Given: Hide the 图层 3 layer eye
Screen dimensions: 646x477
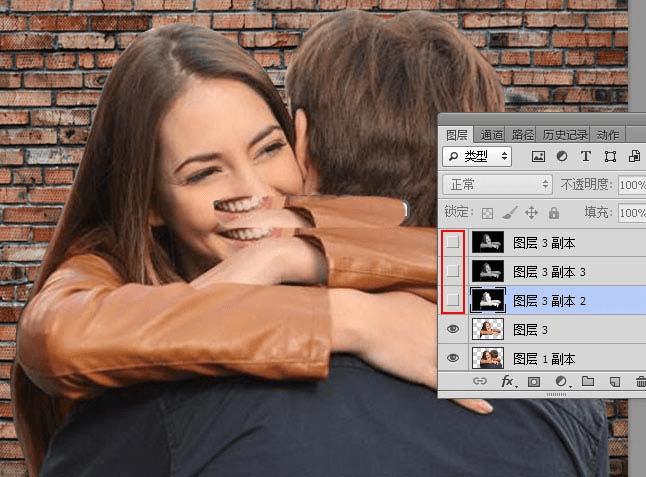Looking at the screenshot, I should 453,329.
